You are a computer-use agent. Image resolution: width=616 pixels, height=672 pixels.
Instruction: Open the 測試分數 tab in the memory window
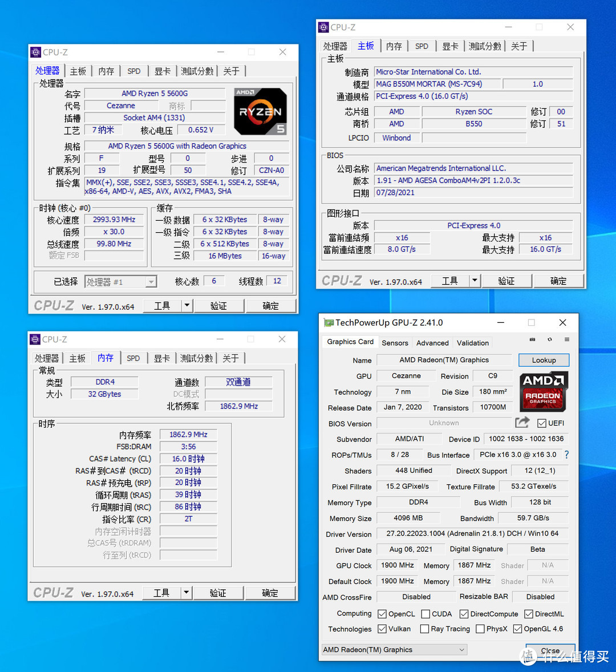click(196, 358)
